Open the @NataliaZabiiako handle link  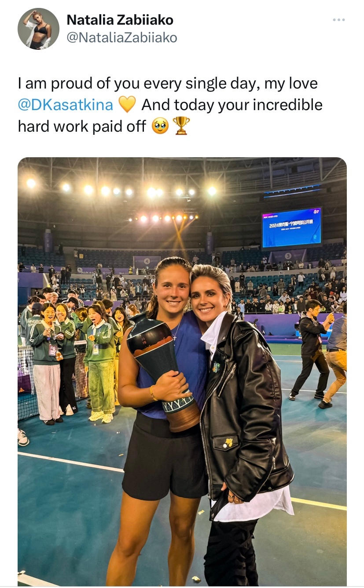pos(121,38)
